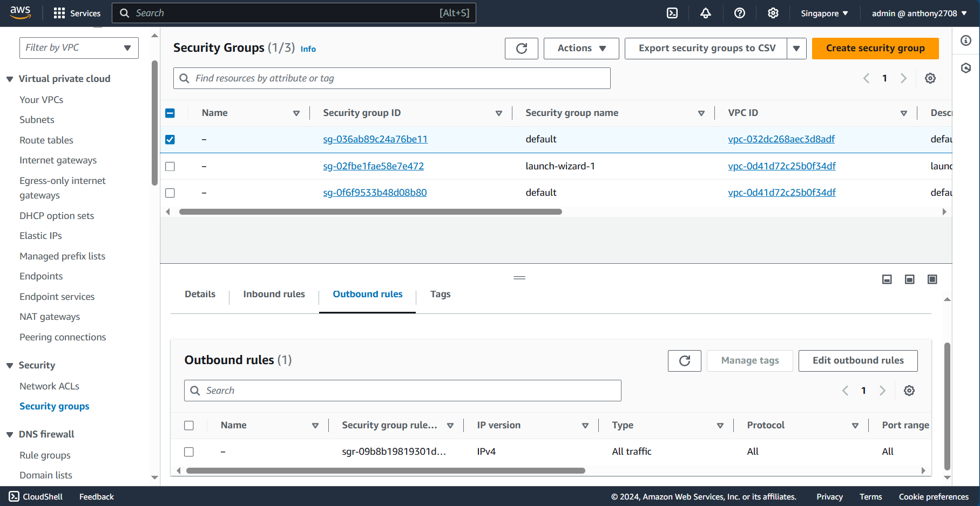Focus the top AWS Search bar

tap(294, 13)
